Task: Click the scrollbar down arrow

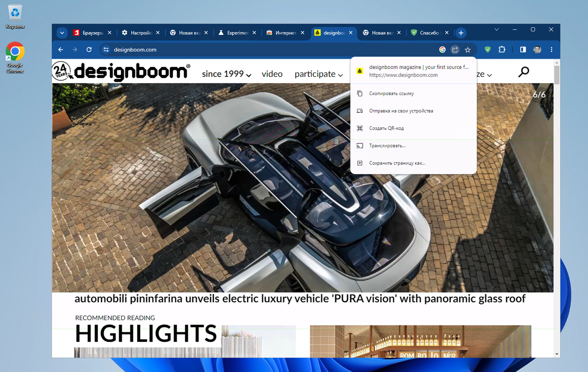Action: coord(557,354)
